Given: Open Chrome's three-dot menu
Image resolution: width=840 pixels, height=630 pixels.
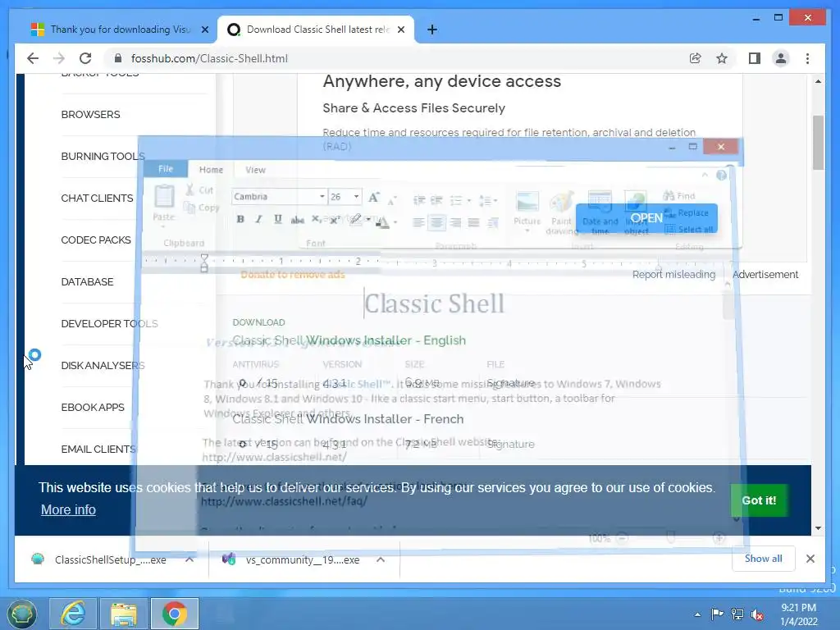Looking at the screenshot, I should point(807,58).
